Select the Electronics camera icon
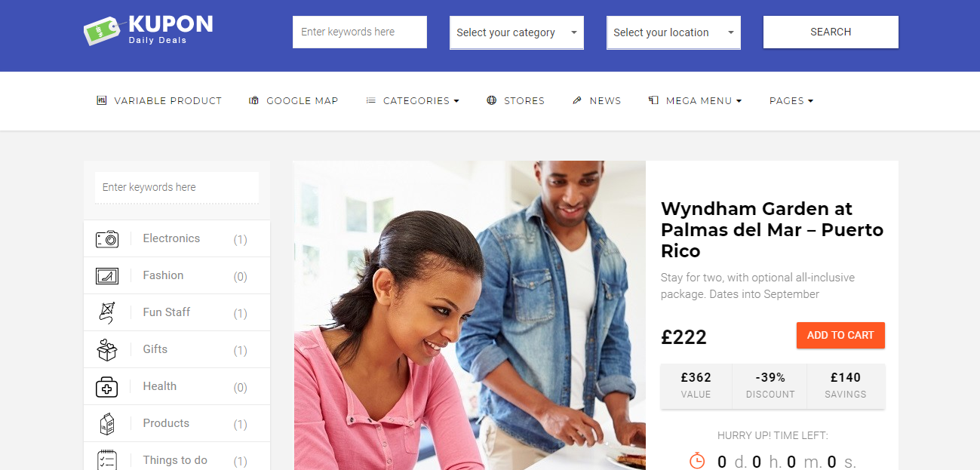The width and height of the screenshot is (980, 470). coord(107,239)
